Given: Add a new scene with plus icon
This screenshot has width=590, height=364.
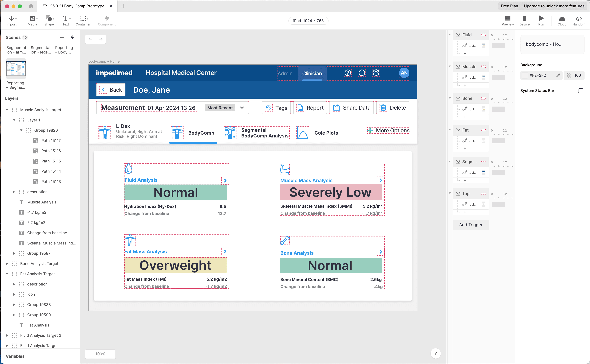Looking at the screenshot, I should click(62, 37).
